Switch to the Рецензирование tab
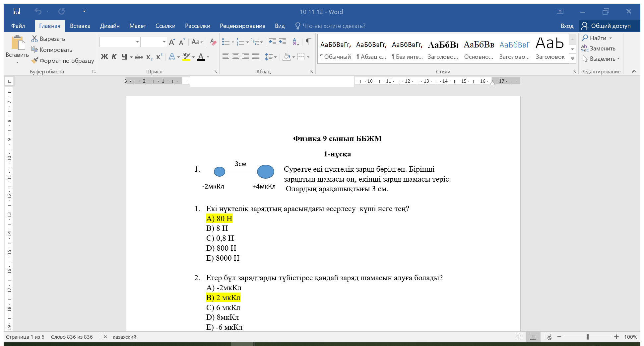This screenshot has height=346, width=644. point(242,26)
